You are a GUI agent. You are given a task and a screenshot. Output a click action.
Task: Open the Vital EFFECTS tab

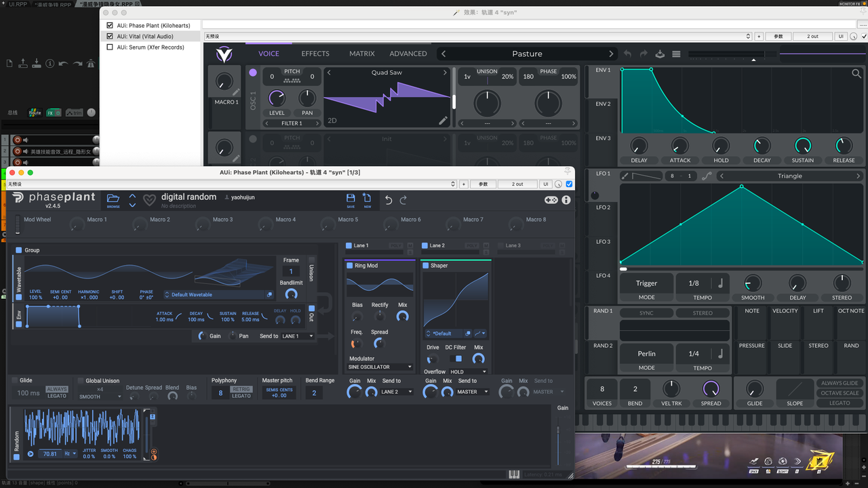[315, 54]
